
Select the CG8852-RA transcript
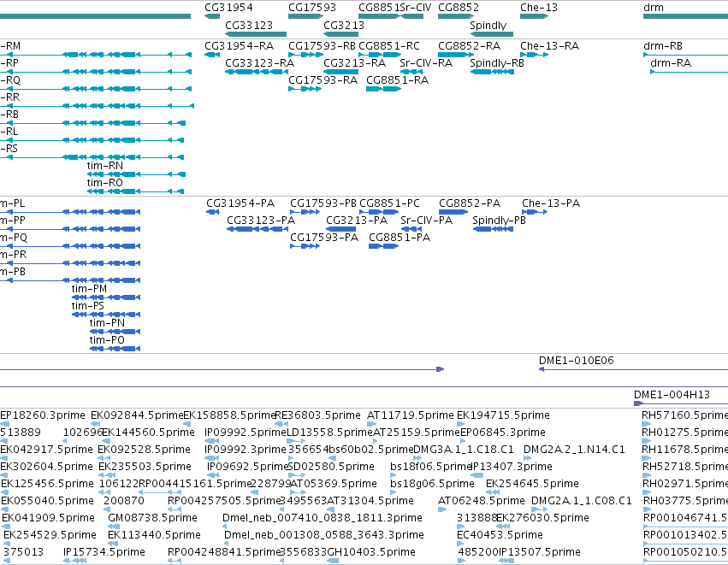(x=456, y=55)
